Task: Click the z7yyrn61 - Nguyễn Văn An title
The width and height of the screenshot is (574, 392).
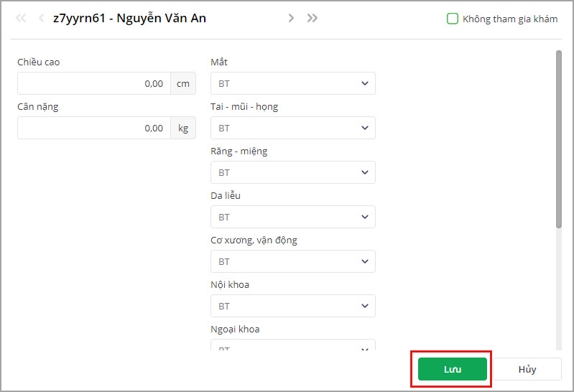Action: (129, 19)
